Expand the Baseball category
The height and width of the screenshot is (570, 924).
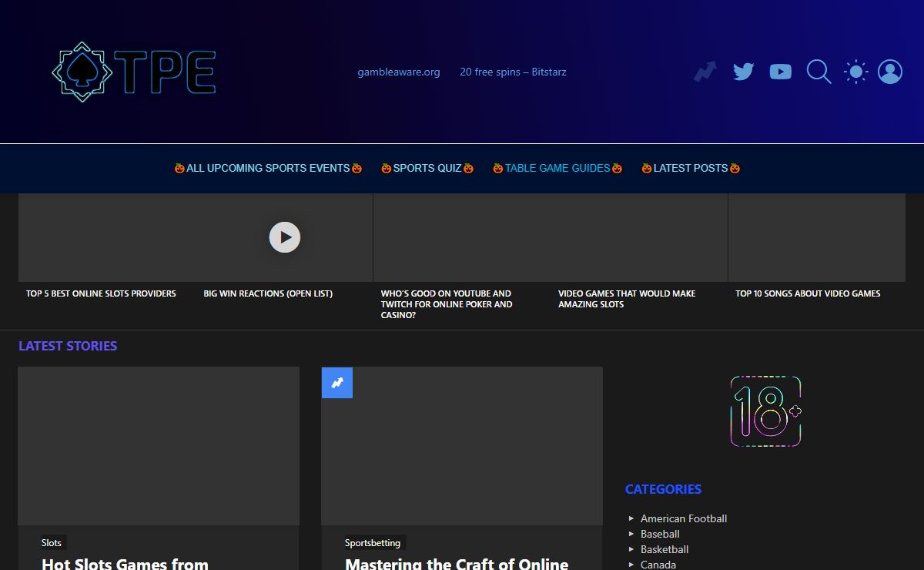click(x=660, y=534)
